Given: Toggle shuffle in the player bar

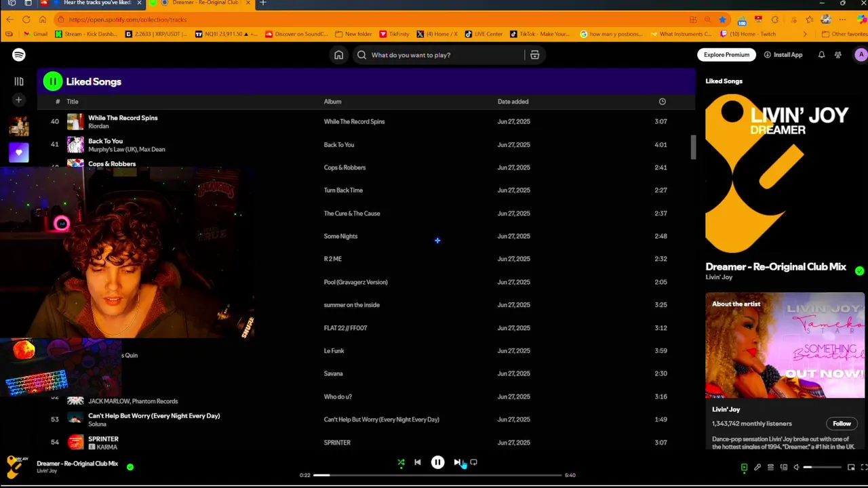Looking at the screenshot, I should (x=401, y=462).
